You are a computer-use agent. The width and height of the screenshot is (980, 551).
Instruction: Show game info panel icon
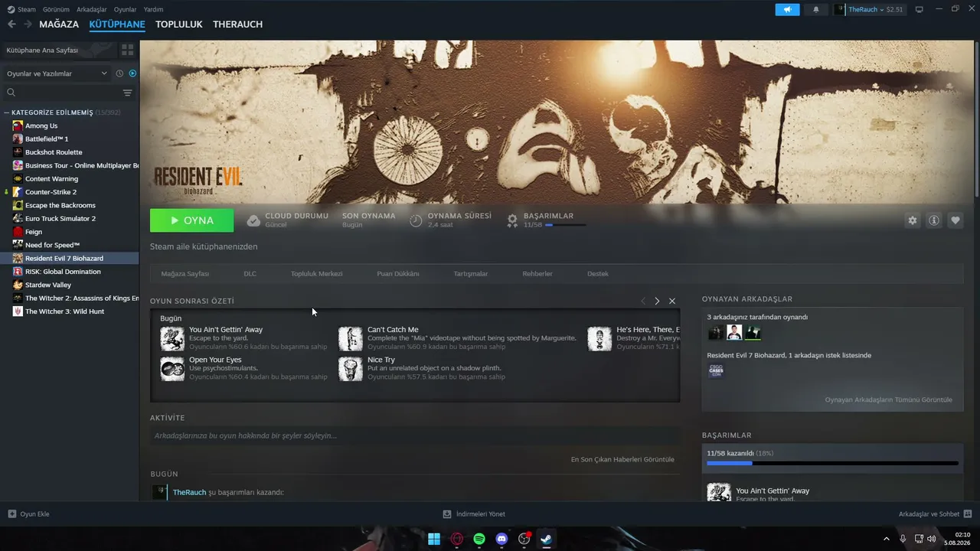pyautogui.click(x=934, y=220)
